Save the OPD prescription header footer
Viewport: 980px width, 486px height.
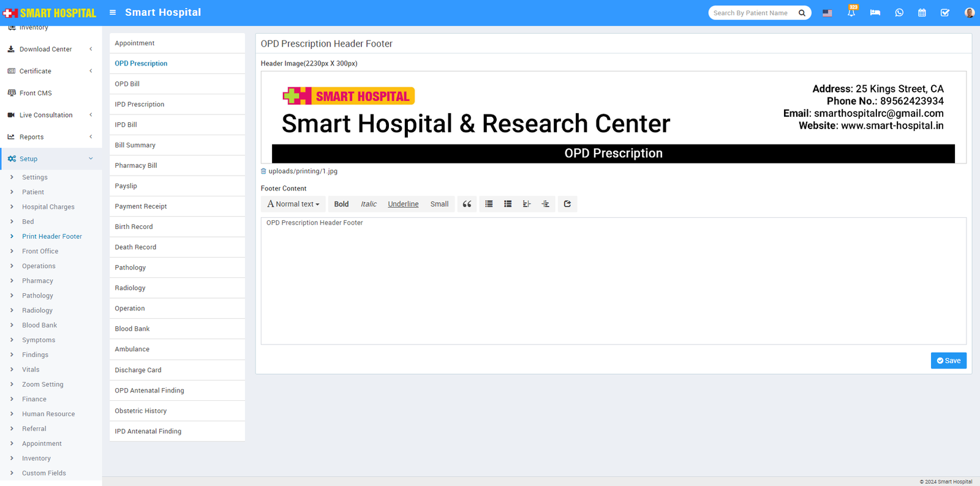[x=948, y=361]
